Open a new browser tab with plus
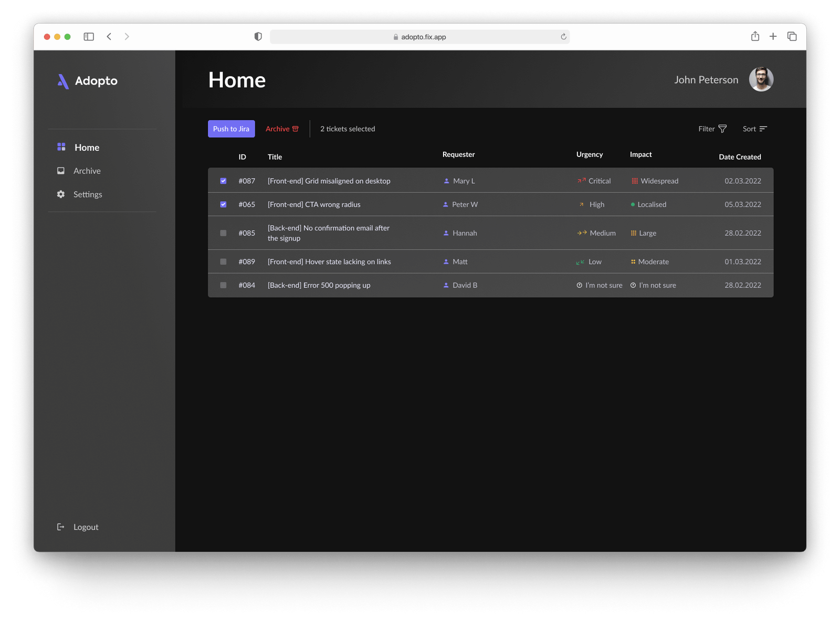 pyautogui.click(x=773, y=36)
